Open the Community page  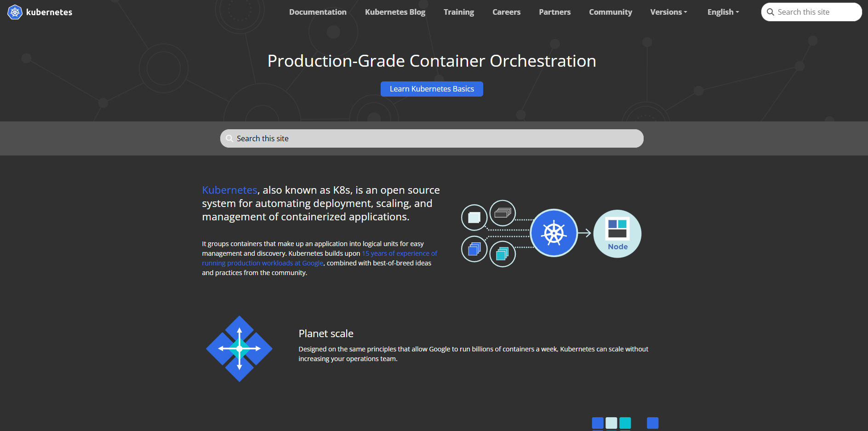610,12
